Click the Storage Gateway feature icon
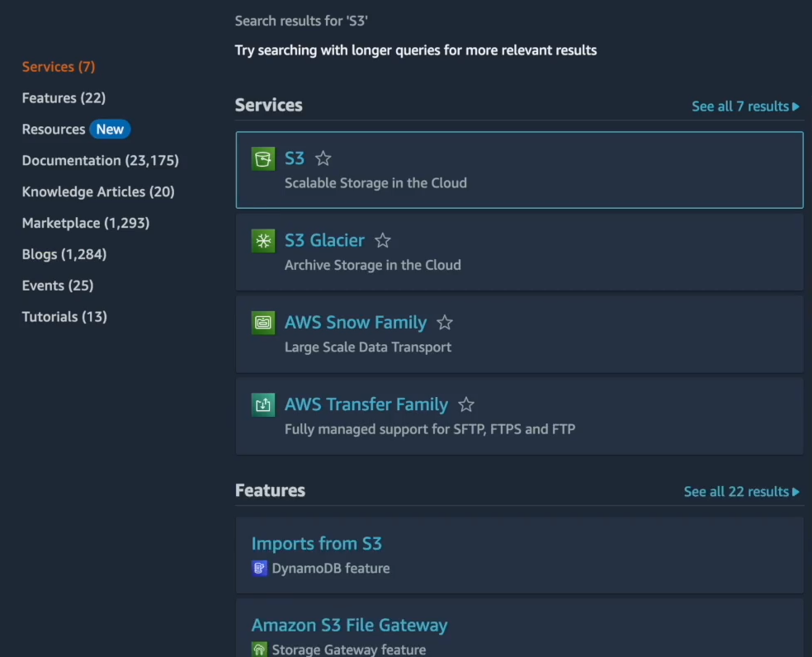Image resolution: width=812 pixels, height=657 pixels. (x=258, y=650)
